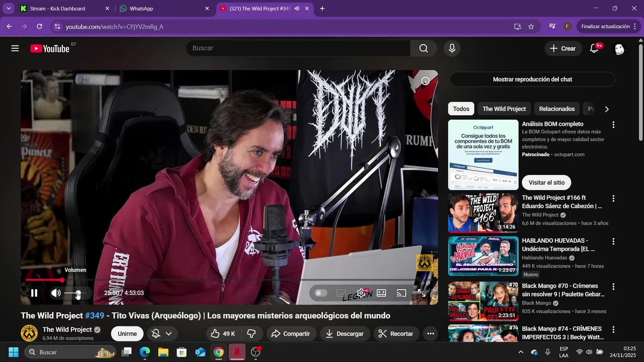Viewport: 644px width, 362px height.
Task: Mute the video with speaker icon
Action: tap(56, 293)
